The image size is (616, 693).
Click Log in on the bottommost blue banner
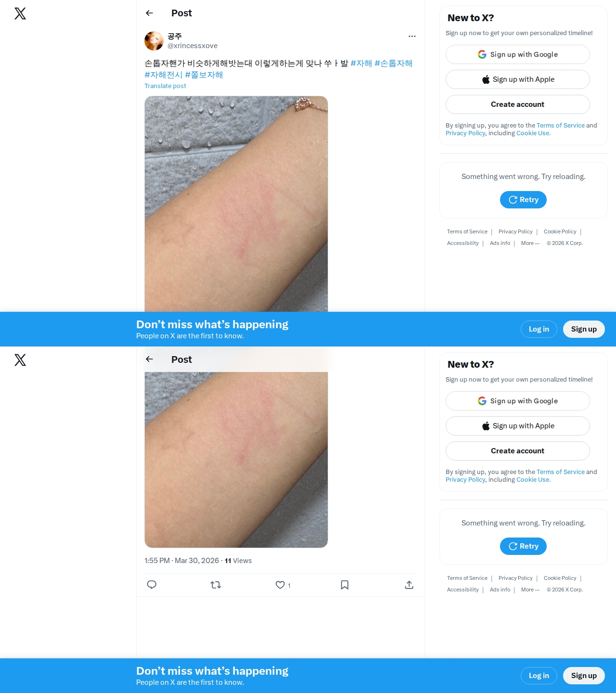coord(539,676)
